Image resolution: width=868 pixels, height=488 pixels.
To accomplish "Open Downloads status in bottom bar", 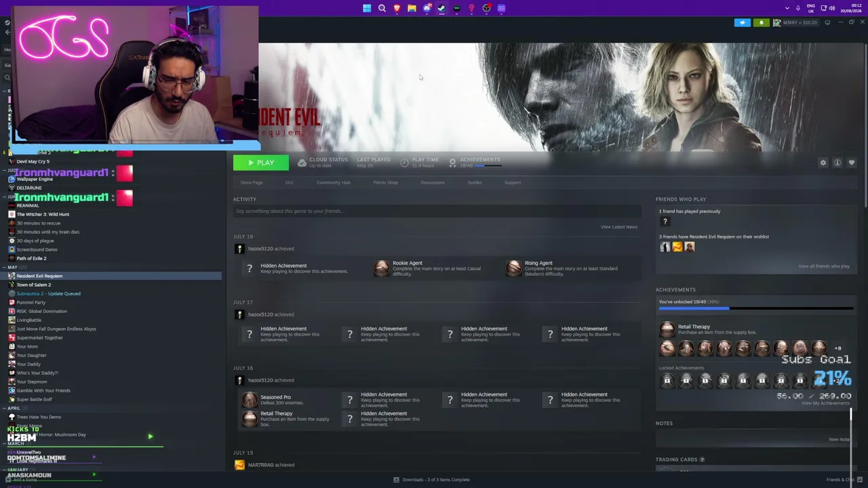I will [432, 480].
